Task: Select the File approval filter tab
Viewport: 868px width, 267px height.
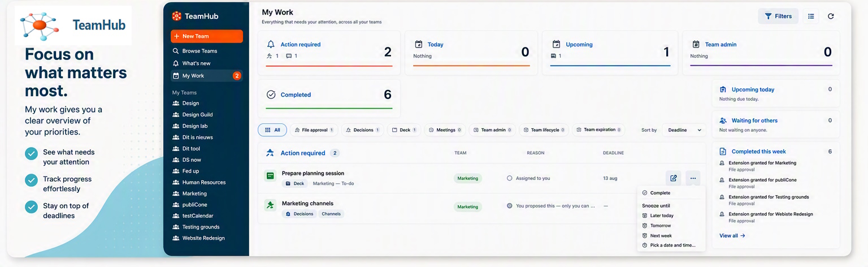Action: pos(314,130)
